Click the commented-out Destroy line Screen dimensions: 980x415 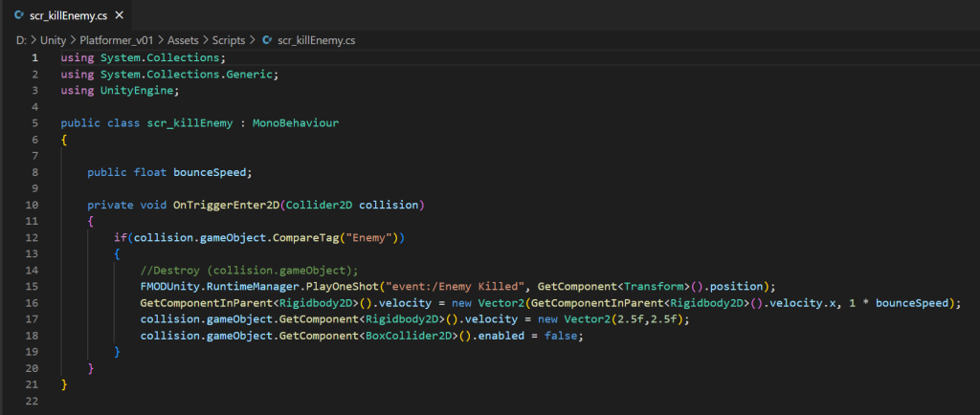pos(248,270)
